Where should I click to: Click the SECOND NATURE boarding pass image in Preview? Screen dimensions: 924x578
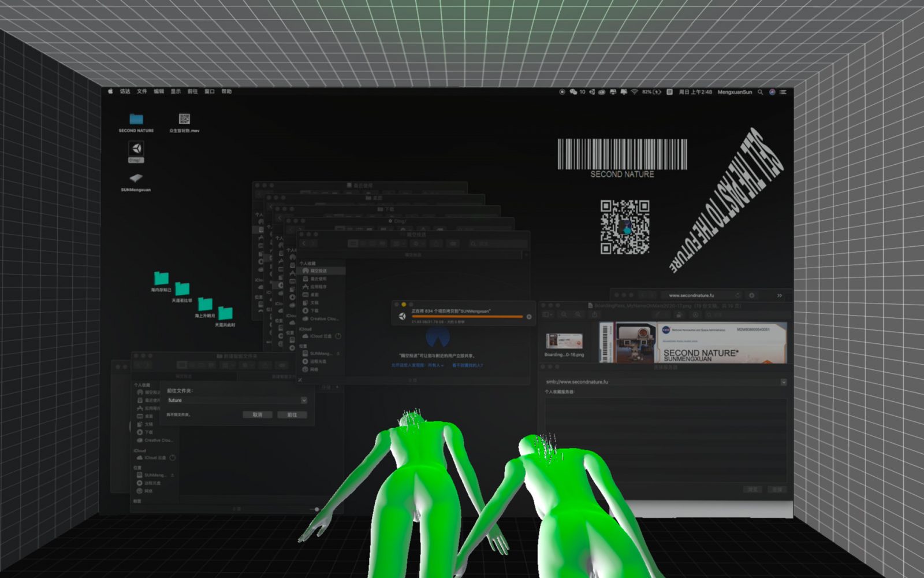coord(692,343)
